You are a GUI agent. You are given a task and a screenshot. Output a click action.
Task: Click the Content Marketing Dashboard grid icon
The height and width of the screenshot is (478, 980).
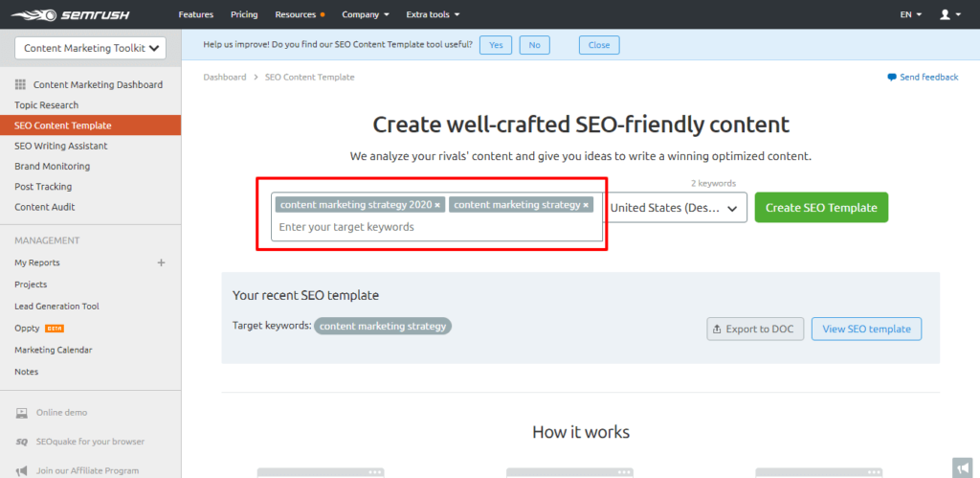(x=20, y=84)
